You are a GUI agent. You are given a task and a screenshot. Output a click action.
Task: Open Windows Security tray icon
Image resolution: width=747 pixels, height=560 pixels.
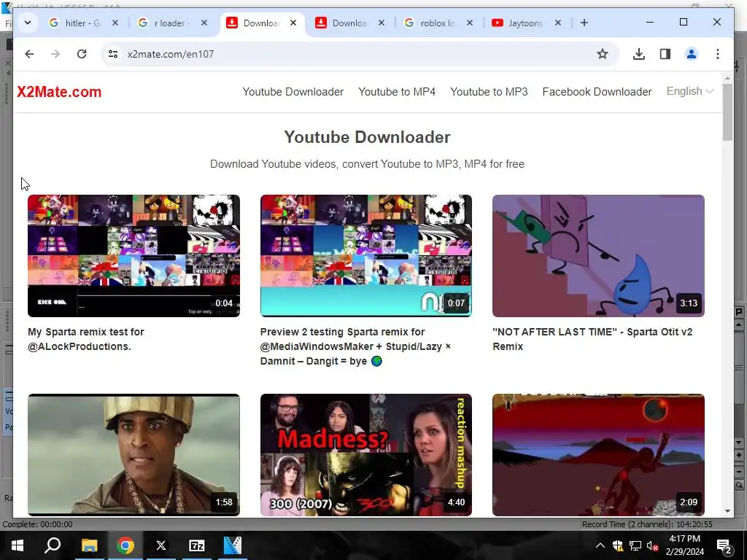pyautogui.click(x=618, y=545)
